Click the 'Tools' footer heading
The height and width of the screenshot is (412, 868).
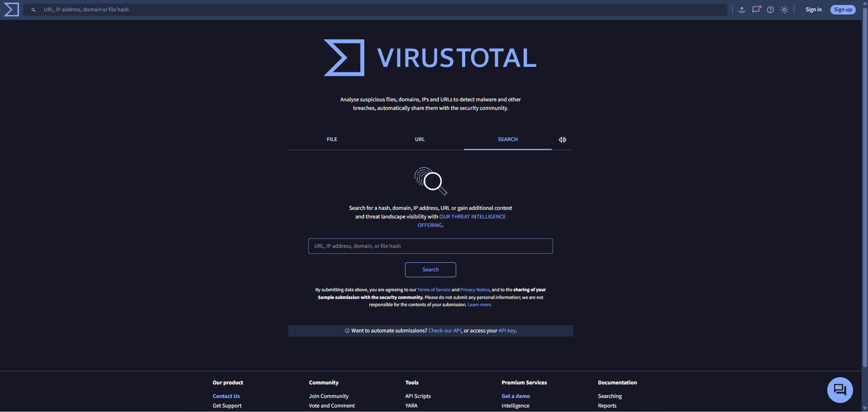[412, 383]
